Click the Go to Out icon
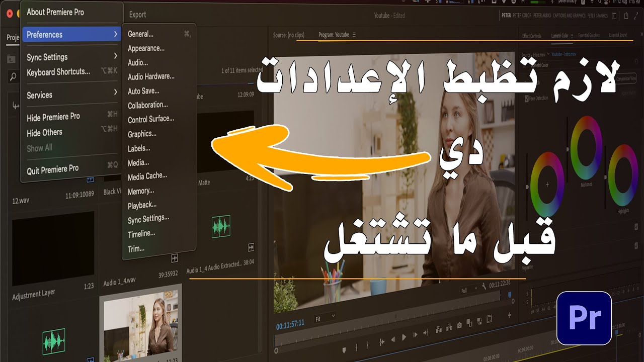Image resolution: width=644 pixels, height=362 pixels. [x=426, y=332]
